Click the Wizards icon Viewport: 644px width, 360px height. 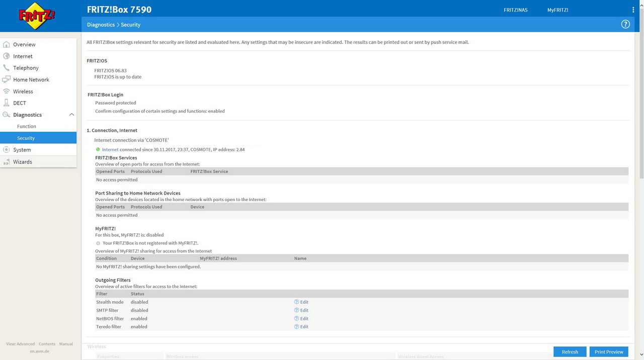point(7,161)
